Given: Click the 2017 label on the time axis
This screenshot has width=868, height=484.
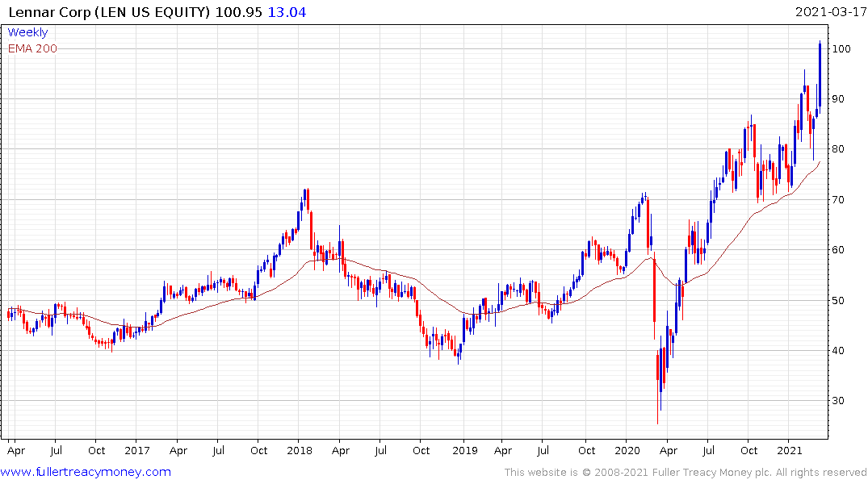Looking at the screenshot, I should pos(136,450).
